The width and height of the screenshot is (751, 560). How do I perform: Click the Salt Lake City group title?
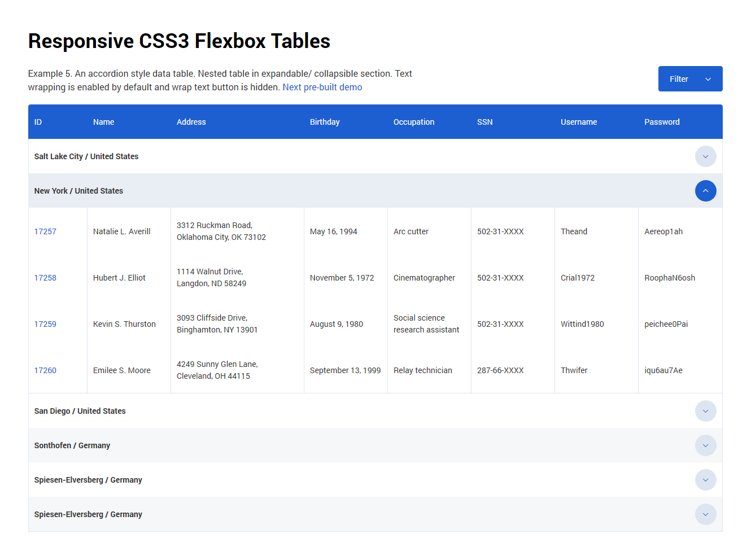86,156
